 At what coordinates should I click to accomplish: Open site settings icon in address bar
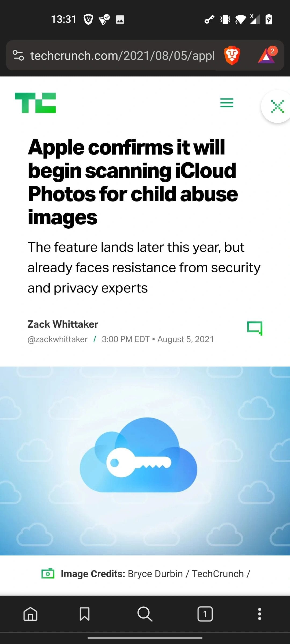(x=18, y=56)
